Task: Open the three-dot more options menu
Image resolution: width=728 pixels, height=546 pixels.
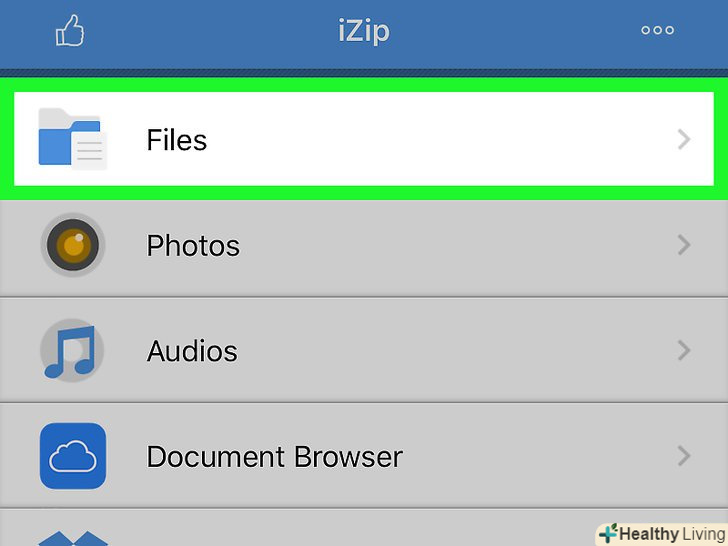Action: click(657, 31)
